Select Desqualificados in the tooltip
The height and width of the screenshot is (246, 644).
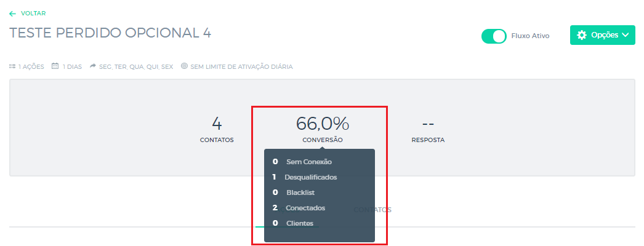click(311, 177)
